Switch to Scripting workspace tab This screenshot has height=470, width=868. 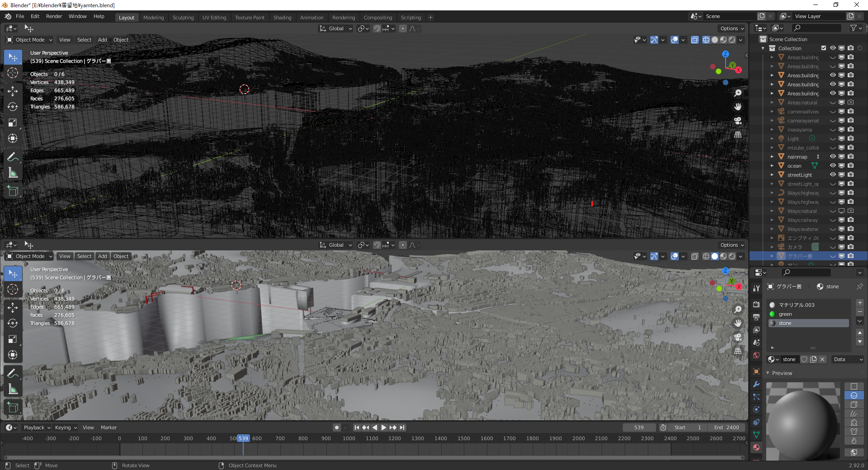tap(410, 18)
